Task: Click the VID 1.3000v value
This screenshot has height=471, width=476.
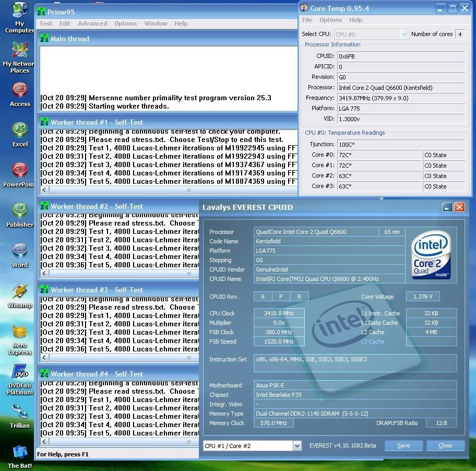Action: point(401,119)
